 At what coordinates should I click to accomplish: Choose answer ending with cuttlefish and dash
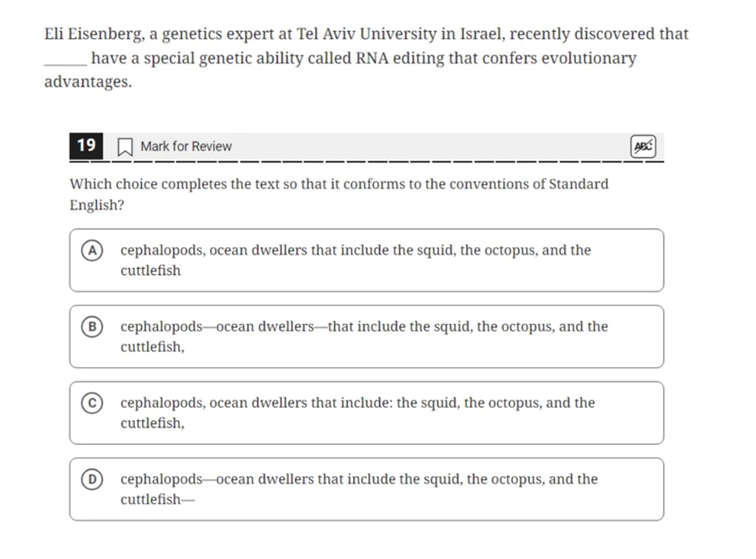point(366,489)
